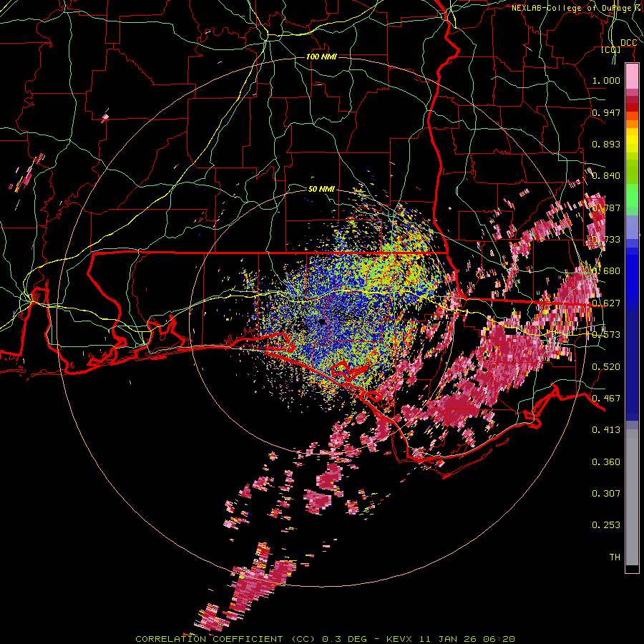Click the 100 NMI range ring label

click(x=321, y=57)
